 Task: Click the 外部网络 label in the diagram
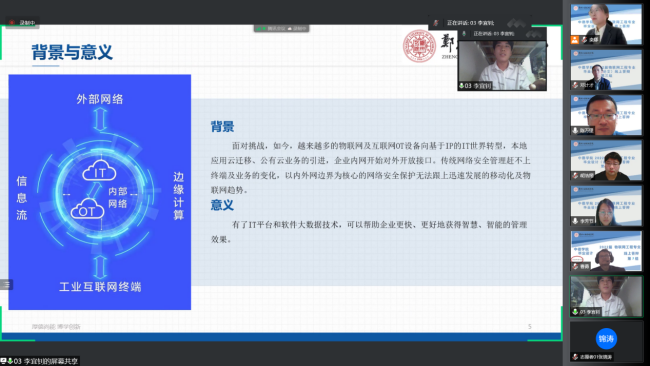[x=100, y=99]
